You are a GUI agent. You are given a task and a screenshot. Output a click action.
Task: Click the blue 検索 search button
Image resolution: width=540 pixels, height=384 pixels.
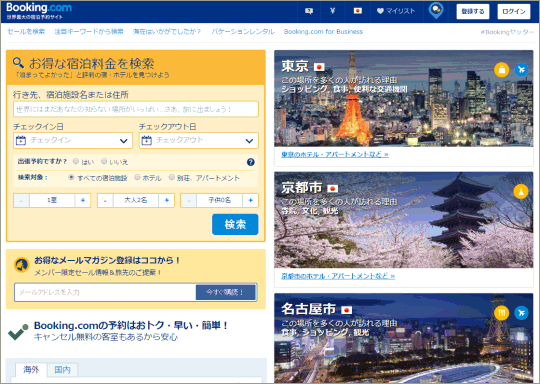coord(235,225)
